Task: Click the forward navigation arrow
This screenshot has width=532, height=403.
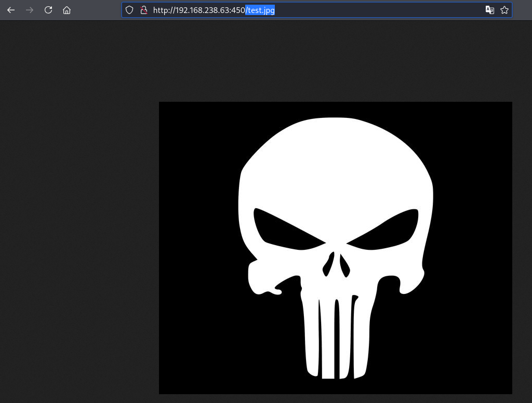Action: click(30, 10)
